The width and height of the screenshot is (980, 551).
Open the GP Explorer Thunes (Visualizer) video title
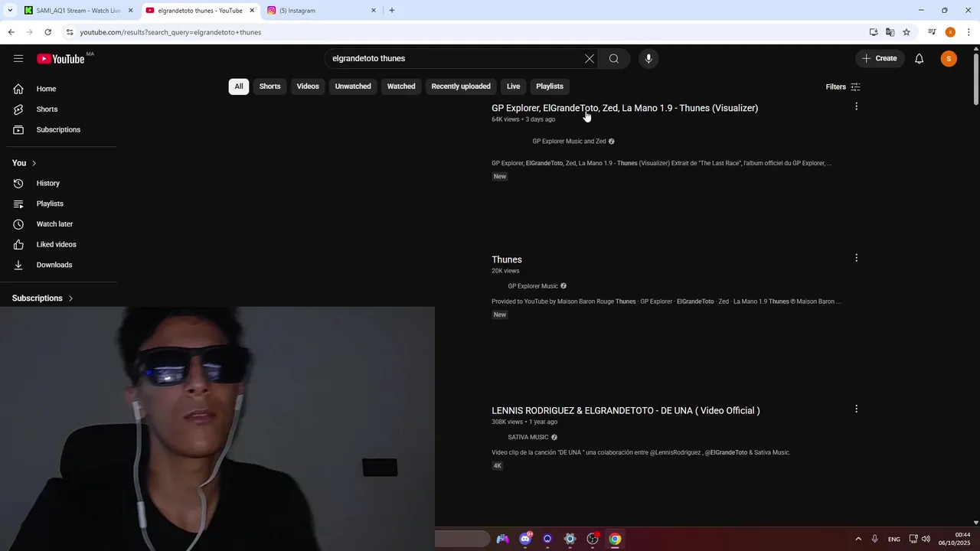(x=625, y=108)
